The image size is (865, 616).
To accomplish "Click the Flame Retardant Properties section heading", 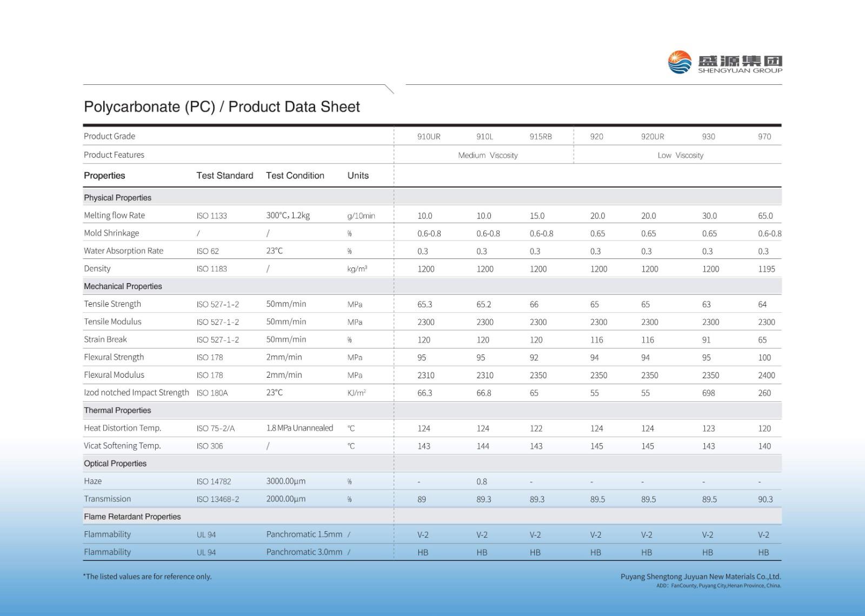I will (132, 517).
